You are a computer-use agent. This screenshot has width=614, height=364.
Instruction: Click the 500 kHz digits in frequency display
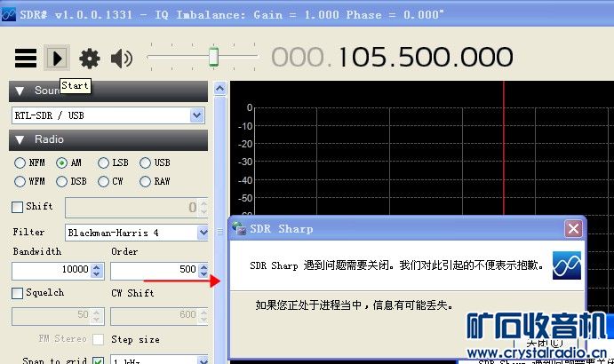(426, 57)
